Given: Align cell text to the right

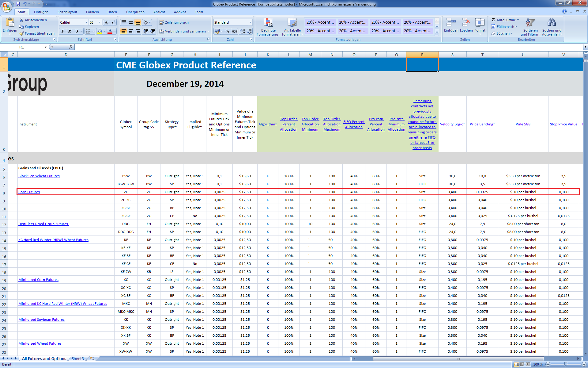Looking at the screenshot, I should click(138, 31).
